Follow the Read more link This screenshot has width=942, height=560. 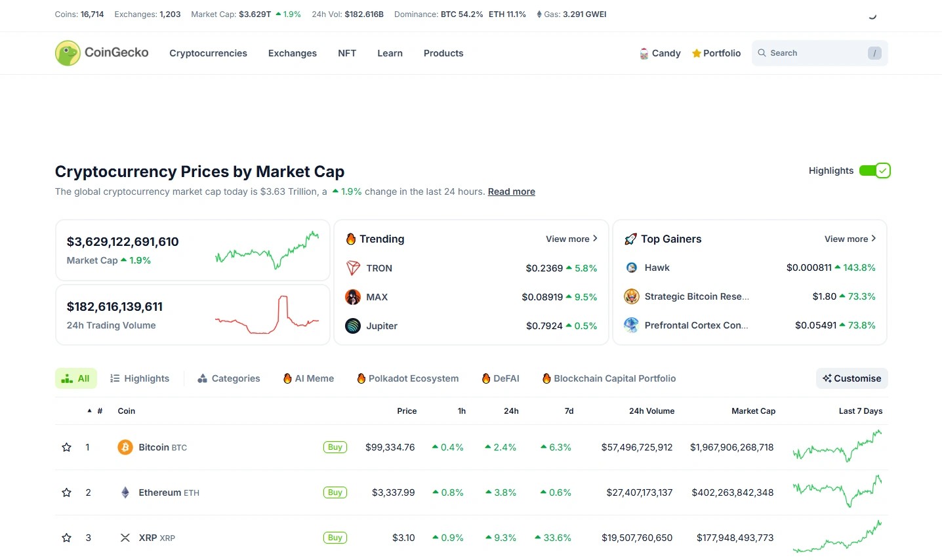point(511,191)
